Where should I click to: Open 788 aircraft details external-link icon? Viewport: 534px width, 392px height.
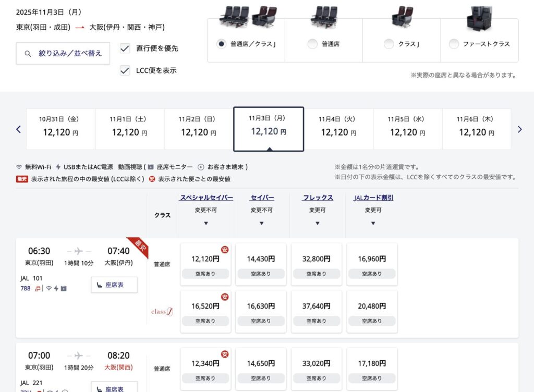coord(38,288)
